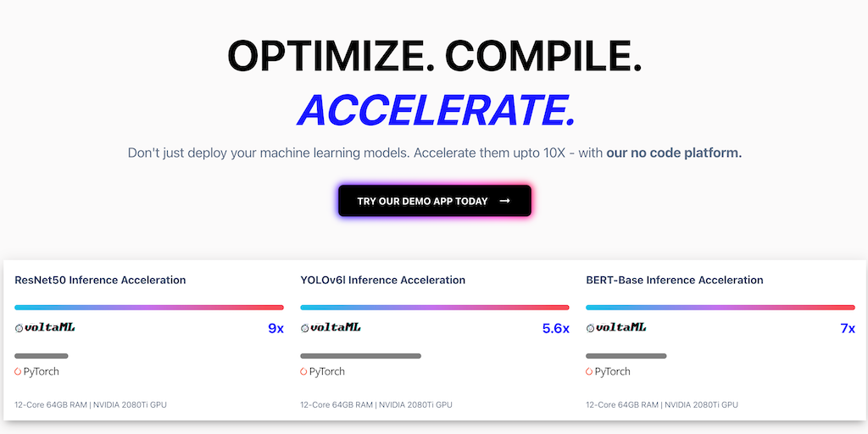Select the YOLOv6l Inference Acceleration heading
This screenshot has height=434, width=868.
pos(382,280)
